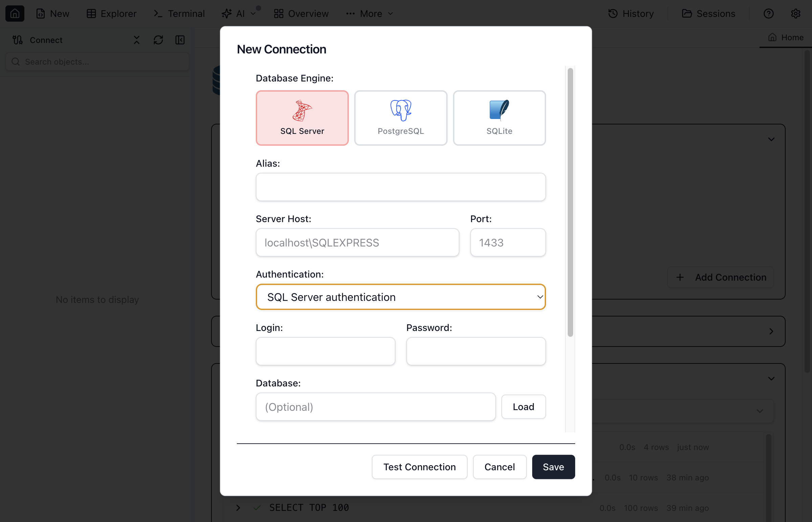Image resolution: width=812 pixels, height=522 pixels.
Task: Click the Alias input field
Action: pos(401,187)
